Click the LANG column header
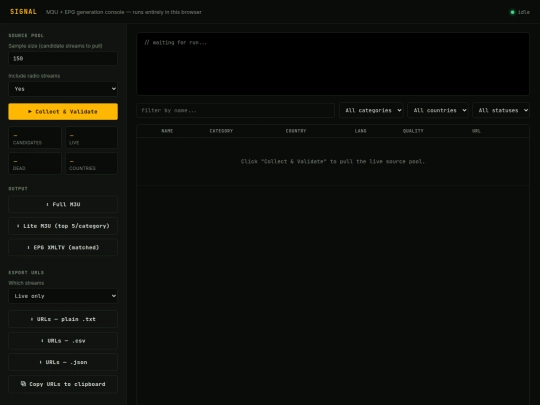Image resolution: width=540 pixels, height=405 pixels. pyautogui.click(x=361, y=131)
